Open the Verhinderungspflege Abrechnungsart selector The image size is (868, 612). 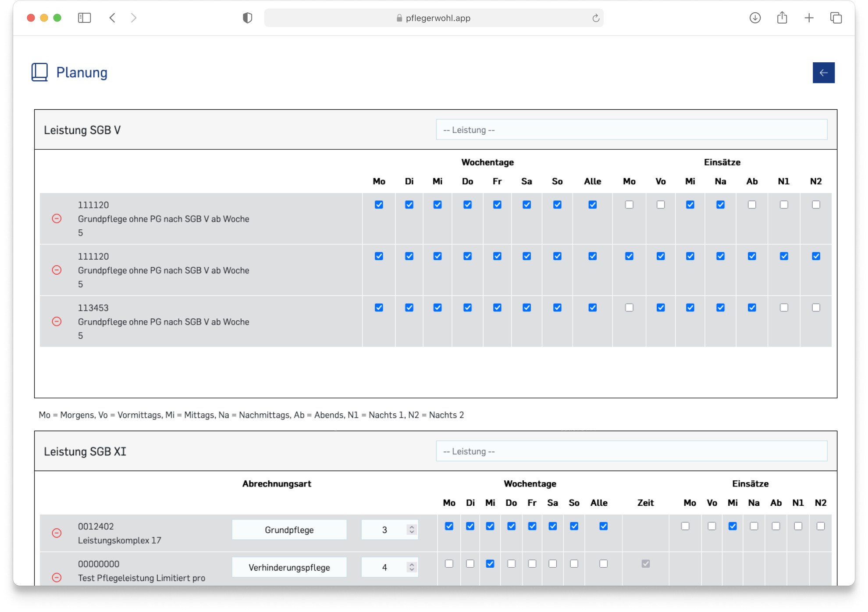289,568
